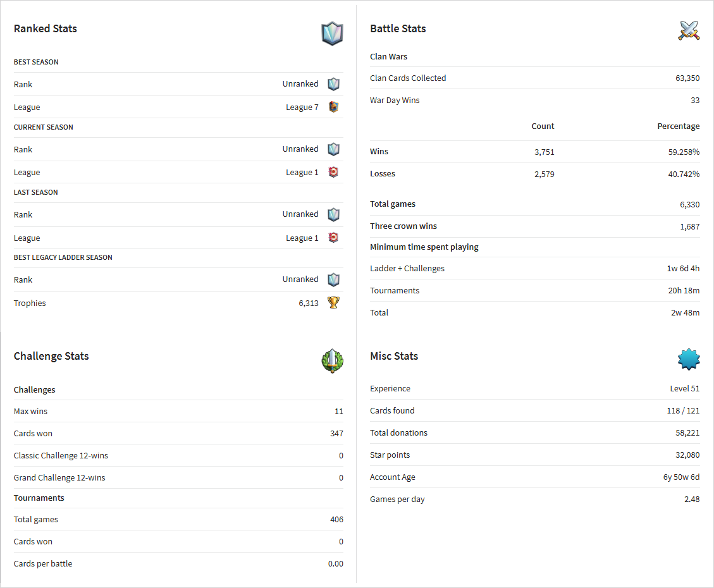Click the Grand Challenge 12-wins row
This screenshot has height=588, width=714.
(178, 477)
